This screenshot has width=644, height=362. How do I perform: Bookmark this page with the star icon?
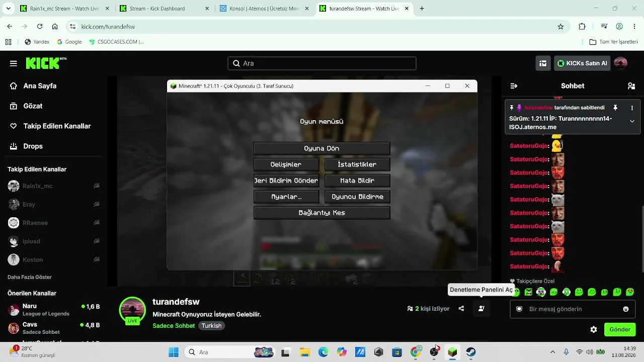click(560, 27)
